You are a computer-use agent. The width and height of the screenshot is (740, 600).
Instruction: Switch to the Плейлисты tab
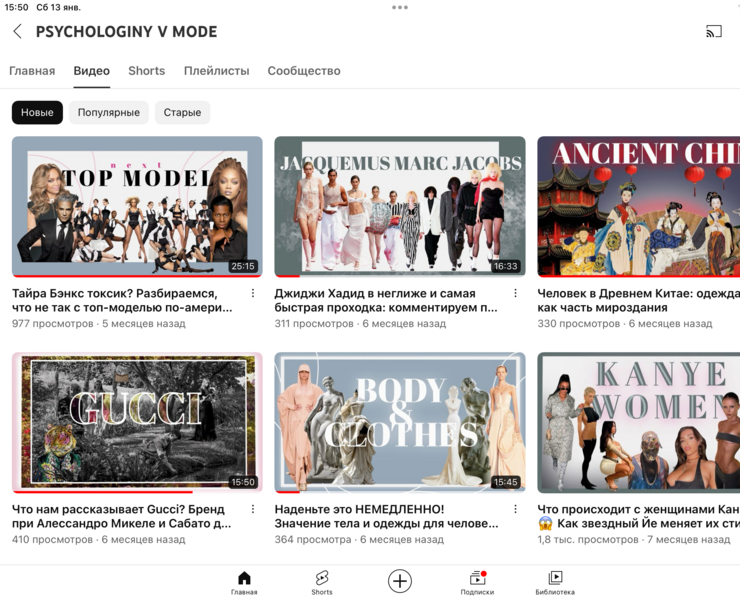216,71
